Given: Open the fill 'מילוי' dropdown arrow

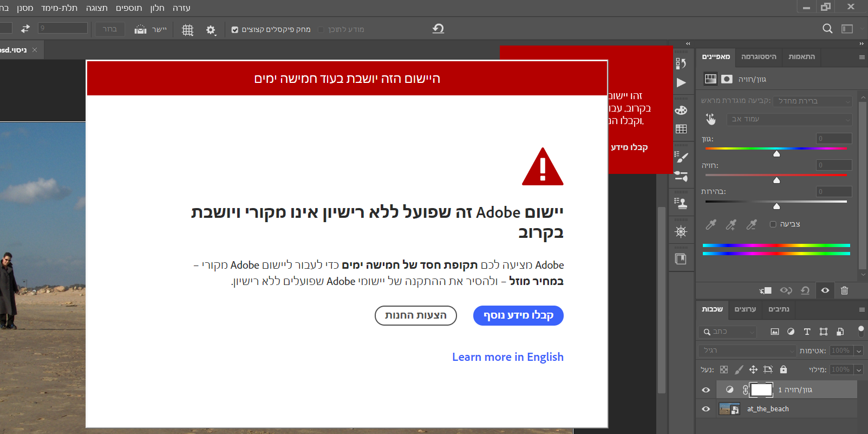Looking at the screenshot, I should (858, 370).
